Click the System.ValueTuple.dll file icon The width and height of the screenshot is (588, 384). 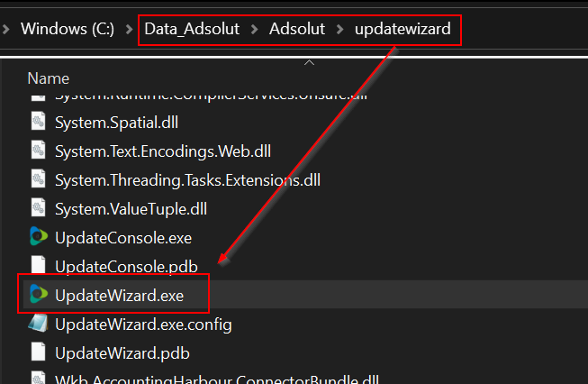(x=39, y=208)
